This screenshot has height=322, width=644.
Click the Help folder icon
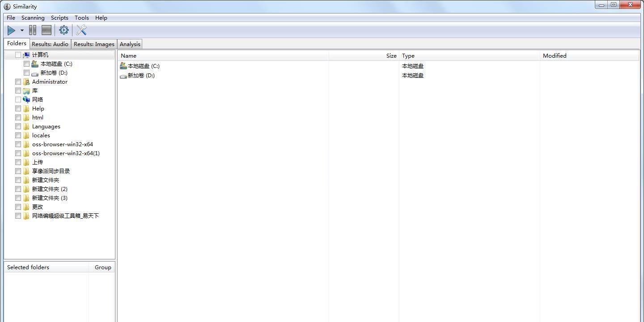tap(26, 109)
